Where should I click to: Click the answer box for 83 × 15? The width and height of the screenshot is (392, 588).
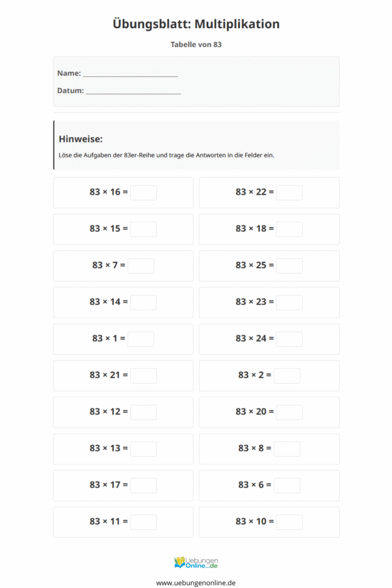pyautogui.click(x=143, y=229)
